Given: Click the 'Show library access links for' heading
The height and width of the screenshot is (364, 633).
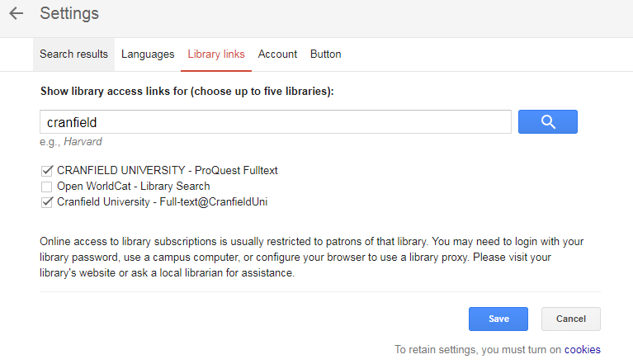Looking at the screenshot, I should [187, 91].
